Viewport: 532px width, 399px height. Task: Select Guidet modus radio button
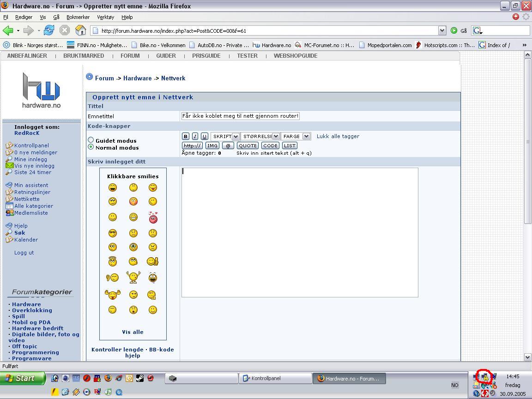(x=91, y=140)
